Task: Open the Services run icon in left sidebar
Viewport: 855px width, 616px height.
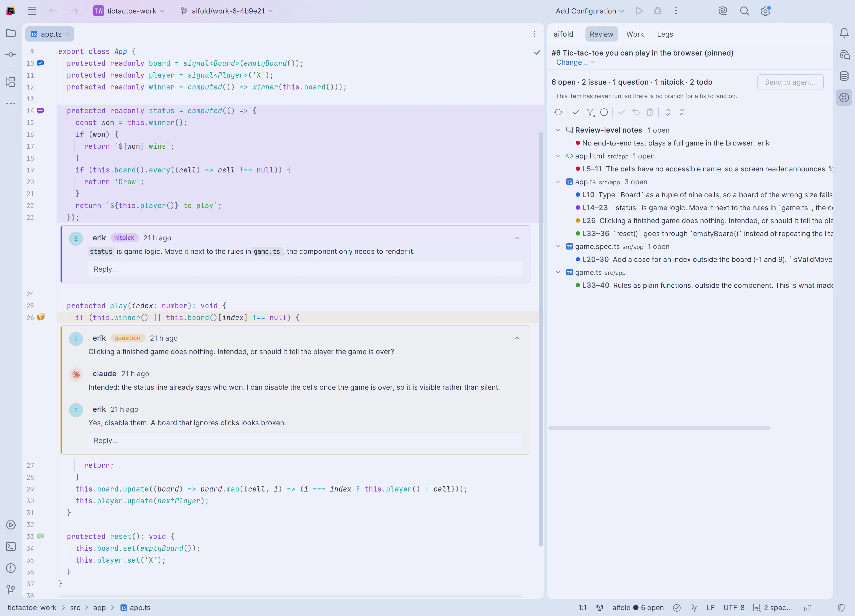Action: click(11, 525)
